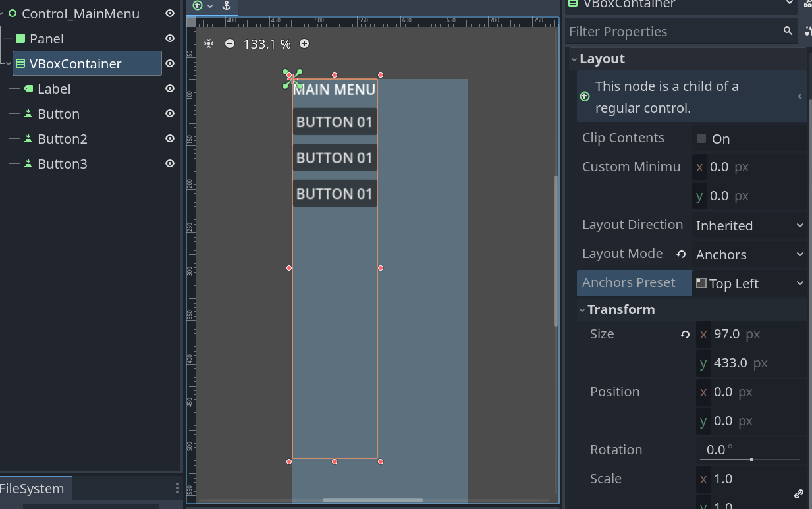This screenshot has width=812, height=509.
Task: Click the center view icon beside zoom controls
Action: pyautogui.click(x=209, y=44)
